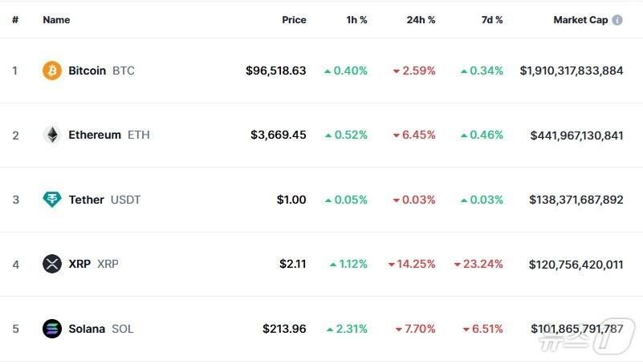The image size is (643, 364).
Task: Sort the table by Price column header
Action: tap(294, 20)
